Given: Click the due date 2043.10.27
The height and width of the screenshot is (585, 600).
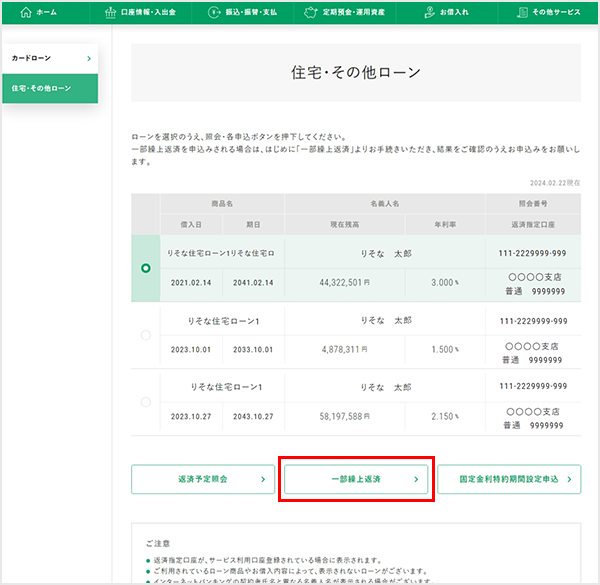Looking at the screenshot, I should 253,417.
